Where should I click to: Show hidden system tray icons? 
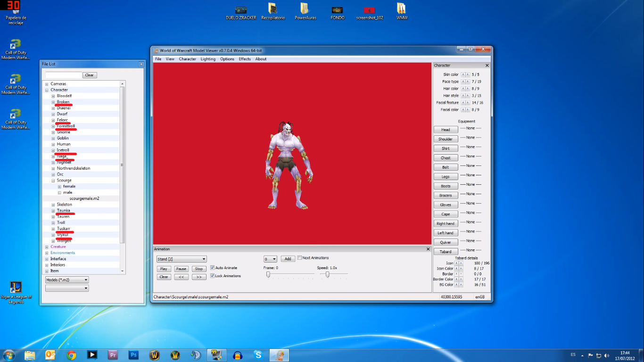(582, 355)
